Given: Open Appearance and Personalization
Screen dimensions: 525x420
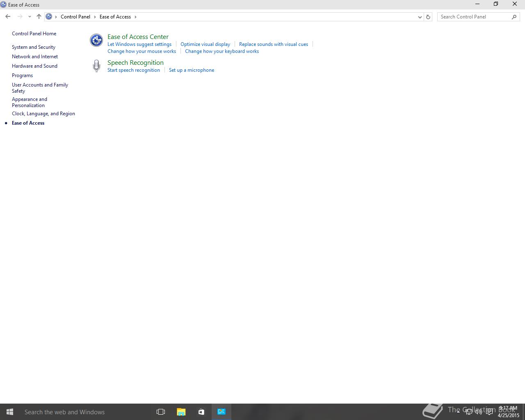Looking at the screenshot, I should click(30, 102).
